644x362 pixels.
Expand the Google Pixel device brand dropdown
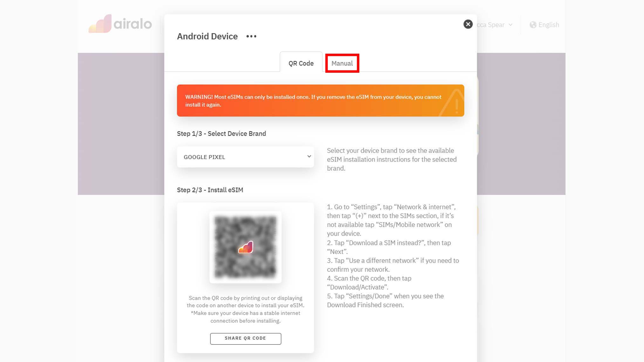coord(246,157)
